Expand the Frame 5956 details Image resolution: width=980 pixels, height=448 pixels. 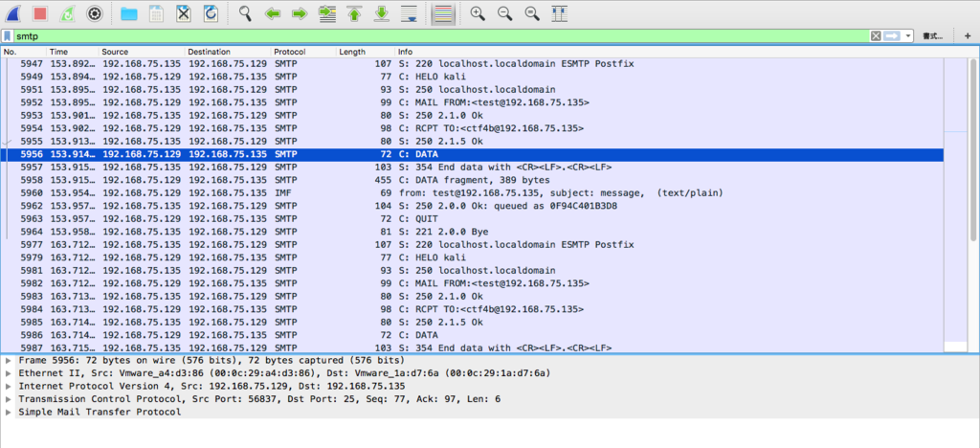click(8, 361)
